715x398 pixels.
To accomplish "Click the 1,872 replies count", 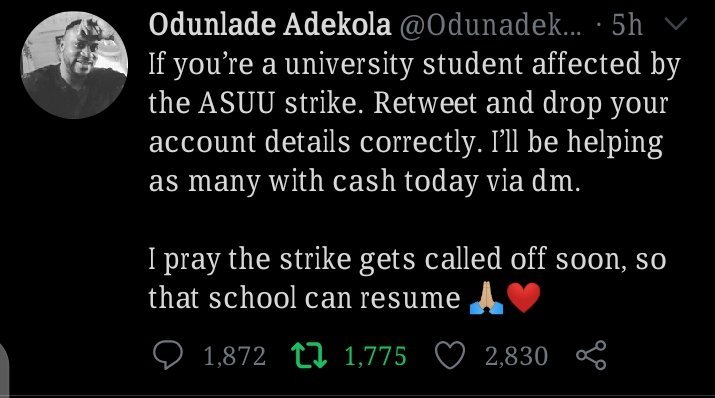I will tap(234, 356).
